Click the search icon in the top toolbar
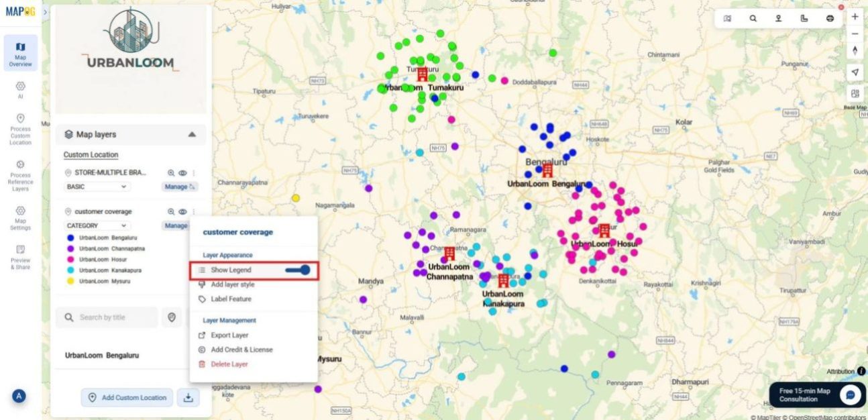This screenshot has width=868, height=420. (x=753, y=18)
